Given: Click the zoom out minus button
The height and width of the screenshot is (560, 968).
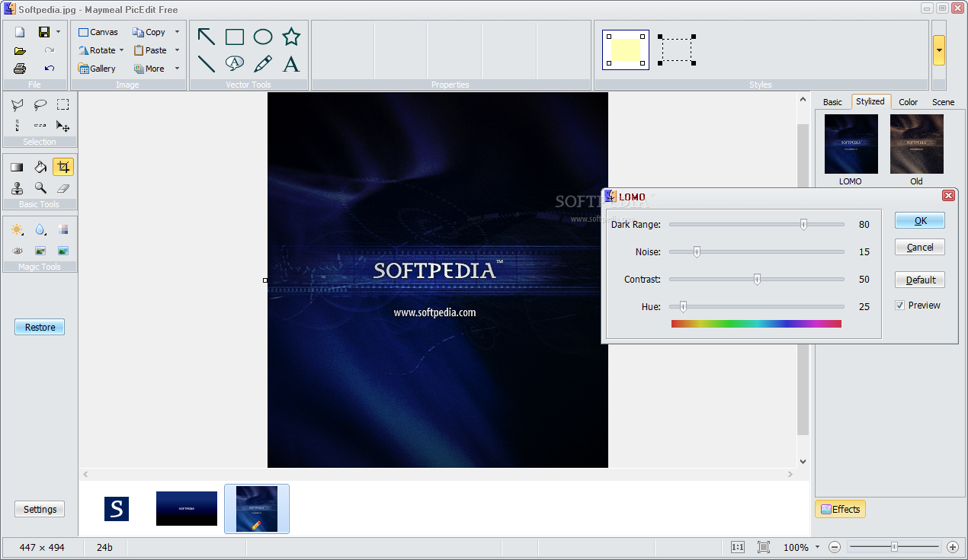Looking at the screenshot, I should 835,547.
